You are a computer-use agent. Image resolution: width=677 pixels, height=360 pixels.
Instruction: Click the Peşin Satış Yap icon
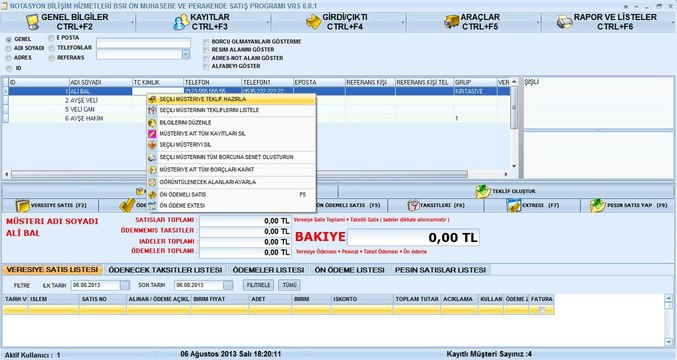coord(598,205)
